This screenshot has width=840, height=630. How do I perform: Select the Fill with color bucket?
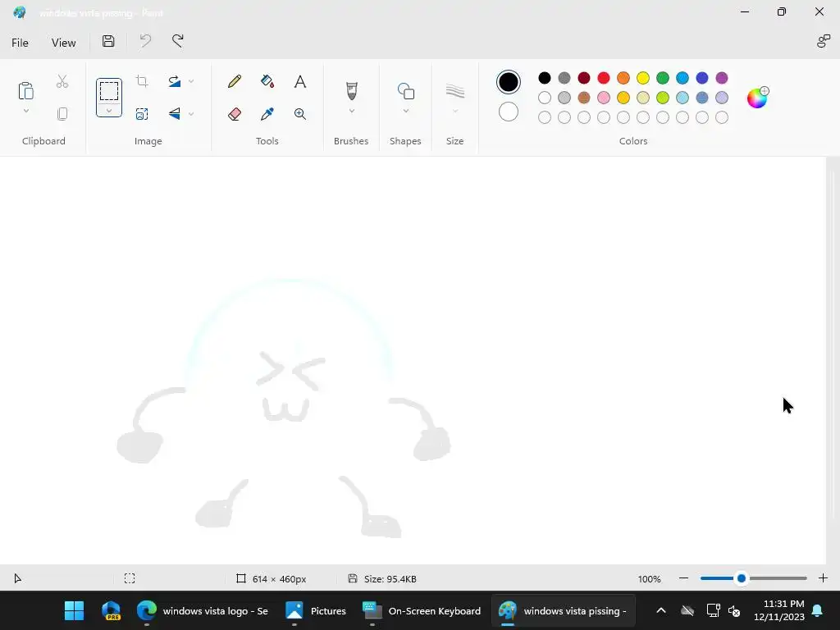tap(267, 81)
